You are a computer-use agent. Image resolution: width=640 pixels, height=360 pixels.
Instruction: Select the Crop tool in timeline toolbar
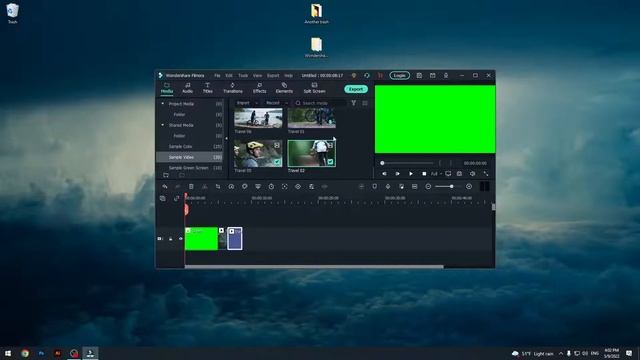[218, 187]
